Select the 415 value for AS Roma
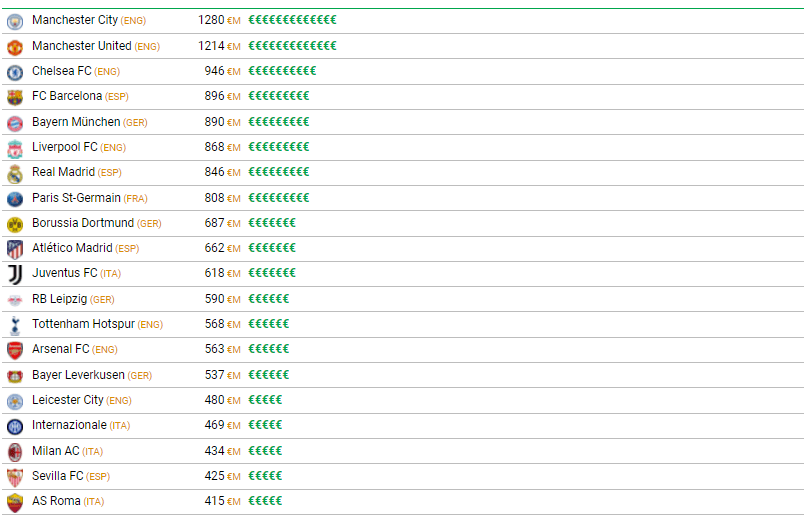Viewport: 804px width, 516px height. [214, 501]
